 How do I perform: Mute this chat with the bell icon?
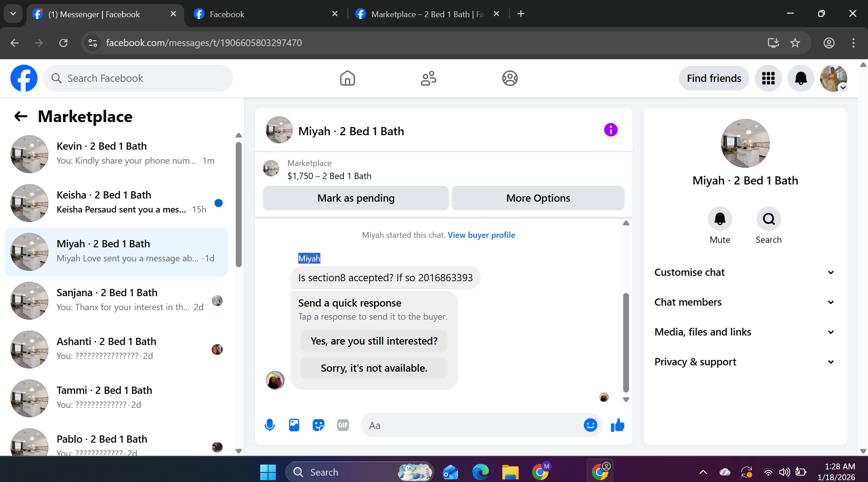720,219
